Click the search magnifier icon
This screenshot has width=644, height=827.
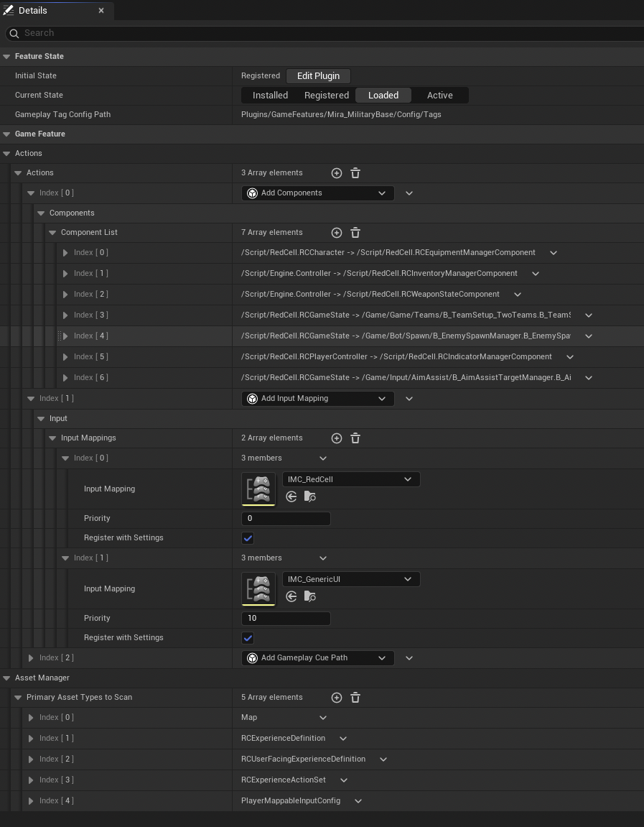[x=14, y=33]
